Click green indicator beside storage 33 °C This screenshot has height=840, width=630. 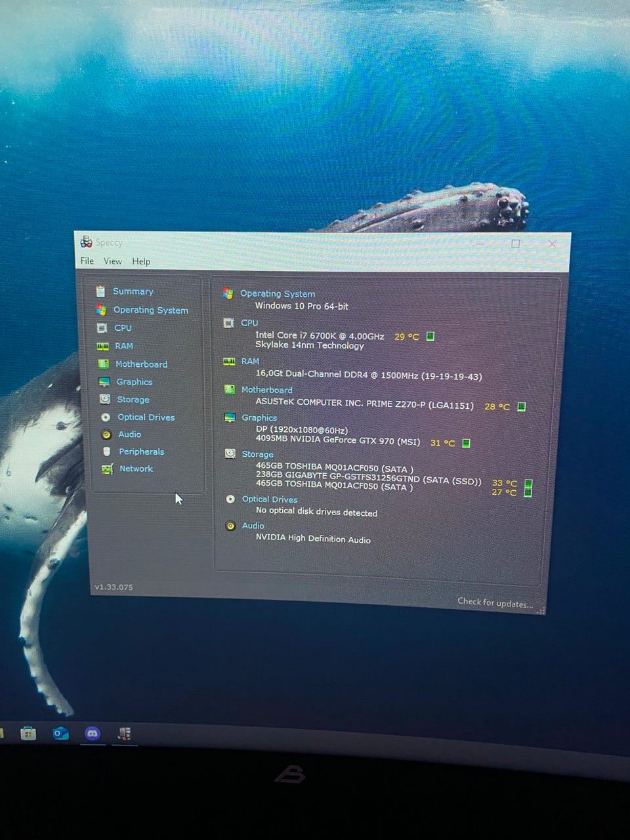[x=528, y=484]
